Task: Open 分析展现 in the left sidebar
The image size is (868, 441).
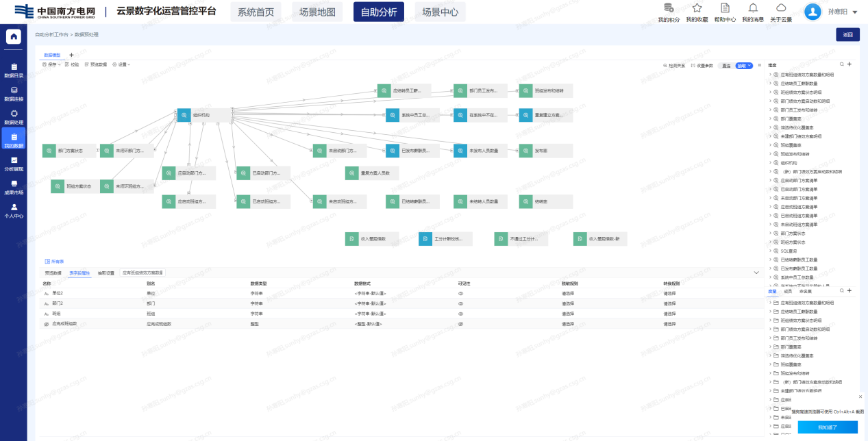Action: tap(14, 164)
